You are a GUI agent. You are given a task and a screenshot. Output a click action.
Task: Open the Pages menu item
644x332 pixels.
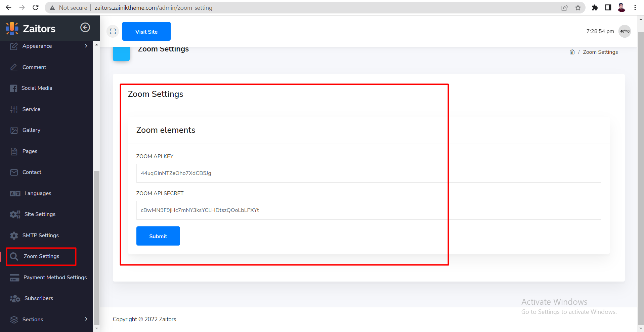[x=30, y=151]
